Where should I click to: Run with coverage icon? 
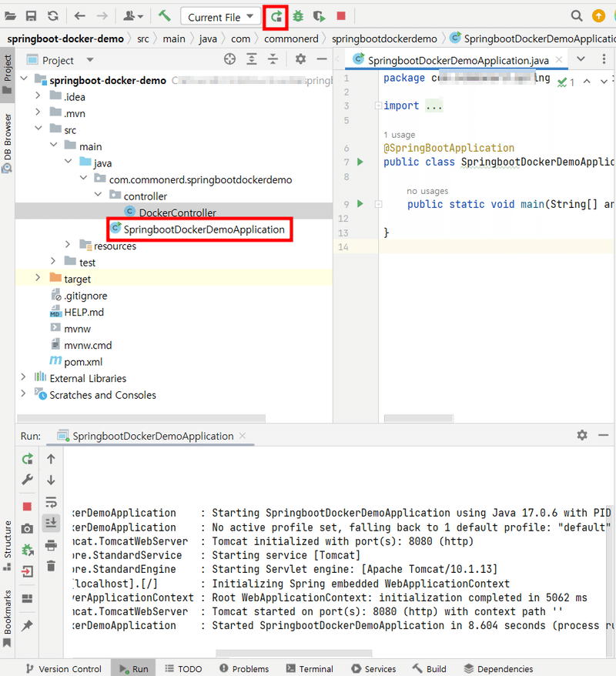(x=319, y=16)
